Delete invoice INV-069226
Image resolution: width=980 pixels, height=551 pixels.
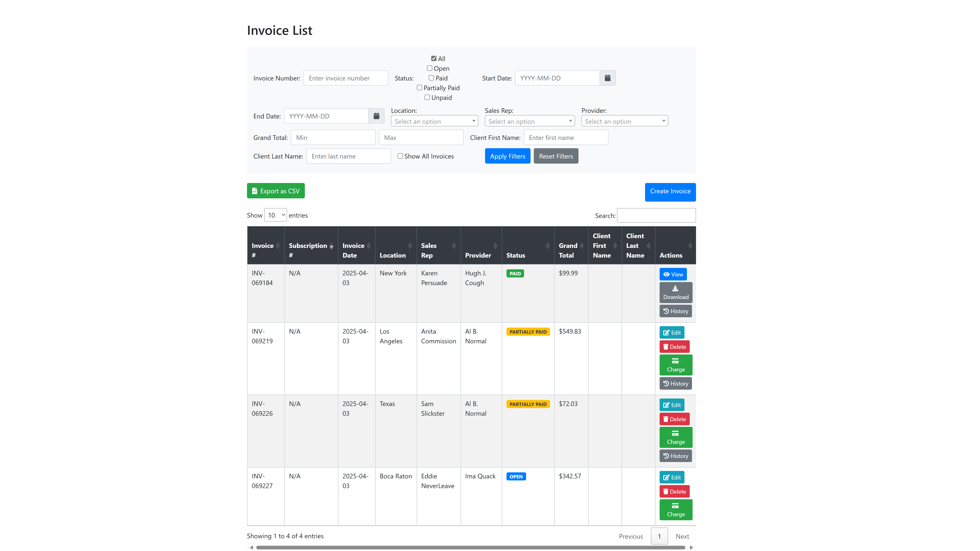click(x=674, y=419)
